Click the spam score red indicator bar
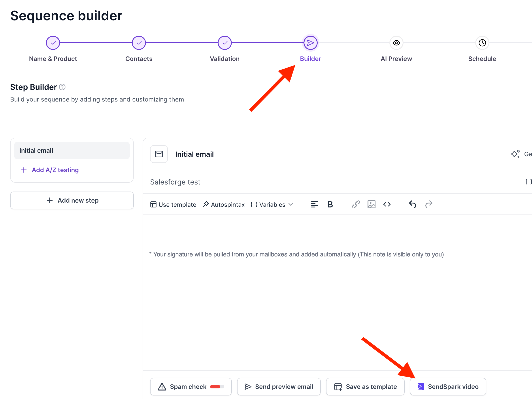The height and width of the screenshot is (399, 532). tap(217, 387)
